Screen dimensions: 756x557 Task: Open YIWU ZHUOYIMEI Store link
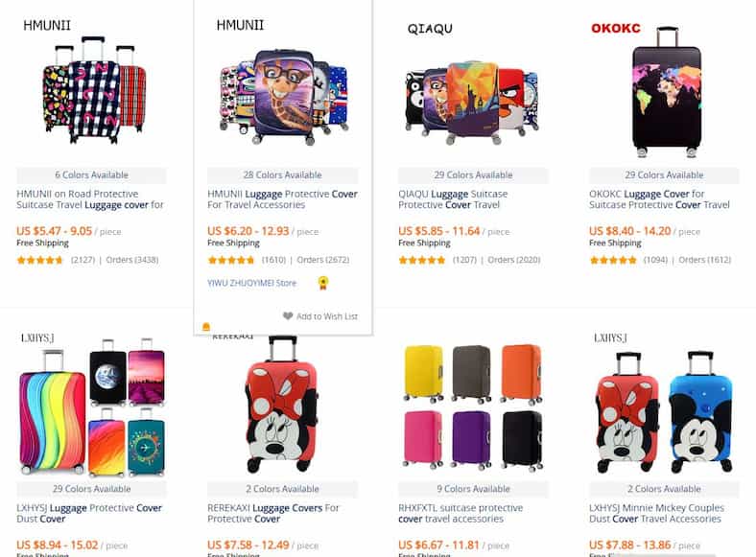pos(251,283)
